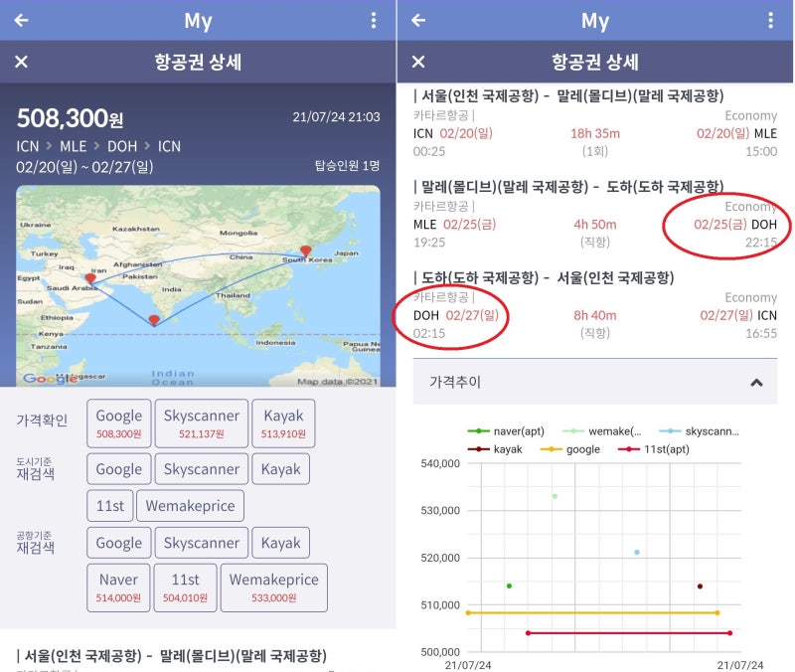Viewport: 795px width, 672px height.
Task: Click the 가격추이 section title
Action: click(455, 382)
